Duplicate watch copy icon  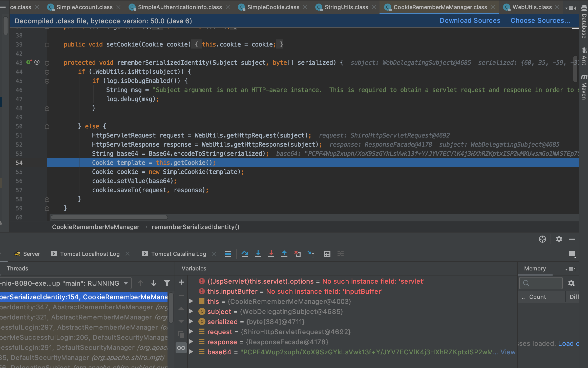(x=181, y=334)
